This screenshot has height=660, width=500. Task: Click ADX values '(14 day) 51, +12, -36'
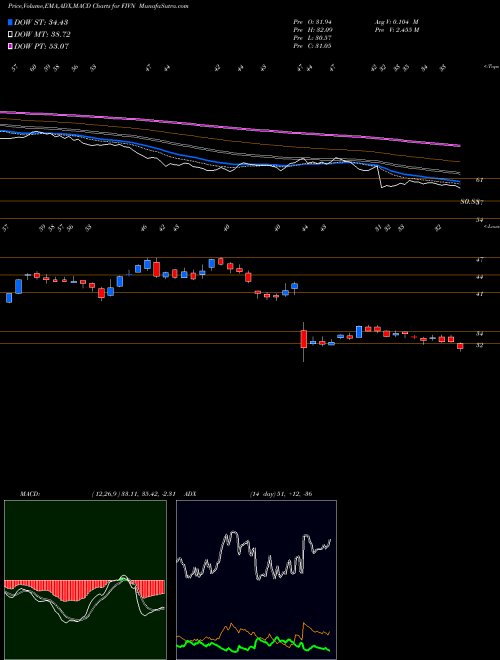(x=280, y=494)
